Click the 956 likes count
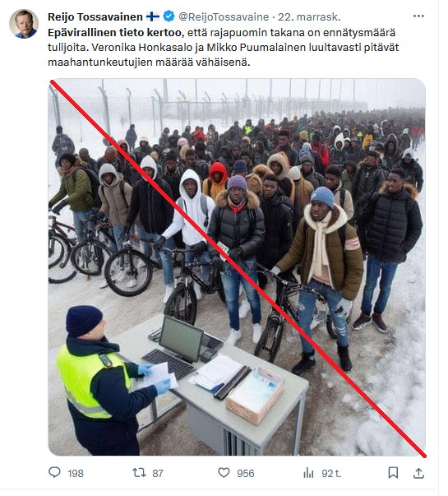 [245, 474]
